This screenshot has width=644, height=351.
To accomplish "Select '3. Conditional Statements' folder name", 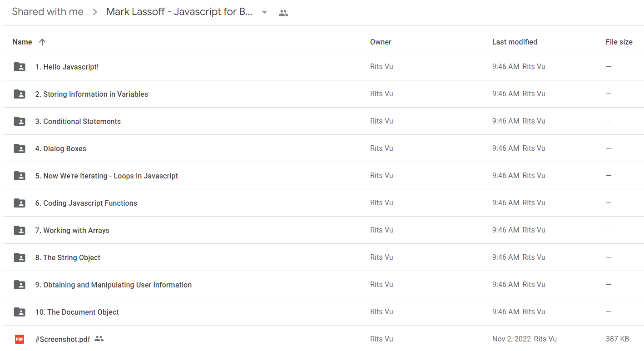I will [78, 121].
